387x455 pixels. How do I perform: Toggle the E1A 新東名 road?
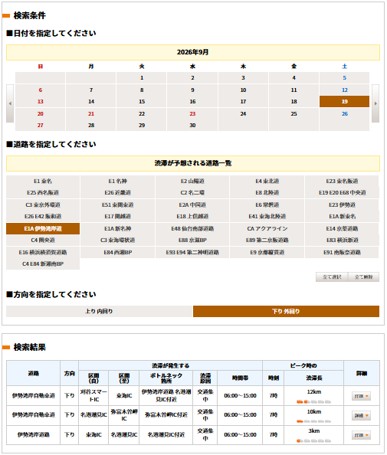click(x=342, y=216)
